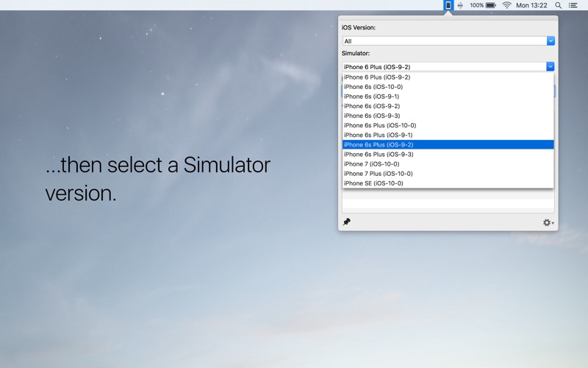Viewport: 588px width, 368px height.
Task: Expand the iOS Version dropdown arrow
Action: tap(551, 41)
